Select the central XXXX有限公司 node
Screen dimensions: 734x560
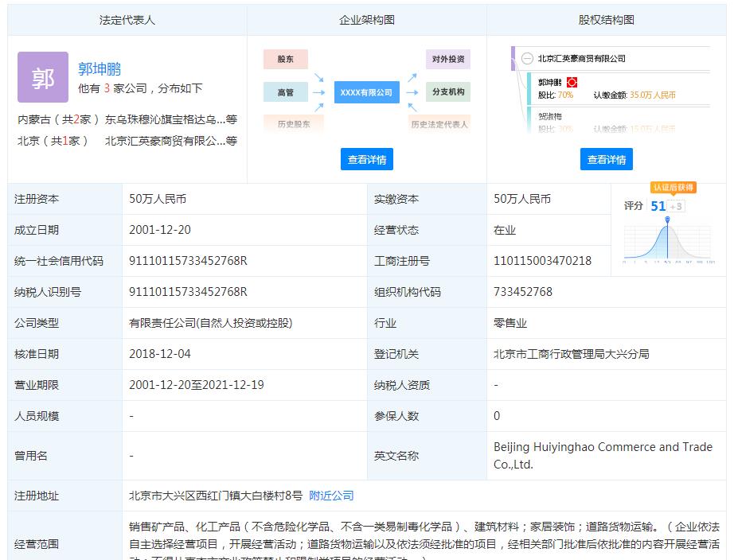pyautogui.click(x=366, y=91)
